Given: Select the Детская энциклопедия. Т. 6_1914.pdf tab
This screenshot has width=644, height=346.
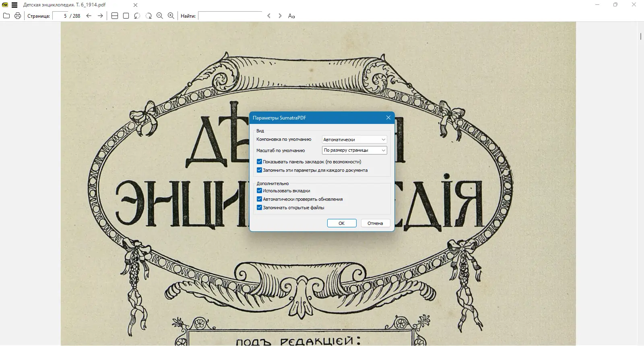Looking at the screenshot, I should pyautogui.click(x=64, y=5).
